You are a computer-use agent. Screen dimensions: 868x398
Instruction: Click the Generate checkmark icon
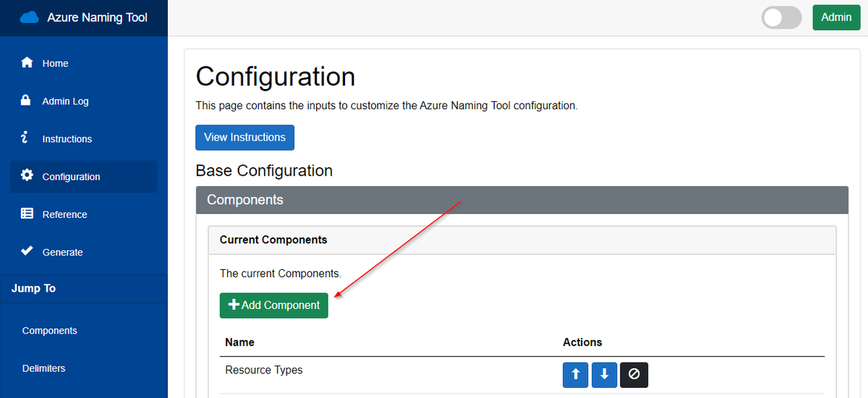click(x=27, y=251)
